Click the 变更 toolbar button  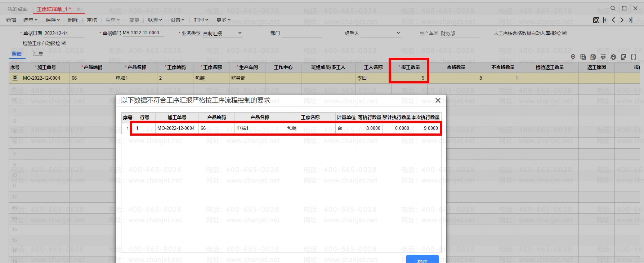[134, 20]
